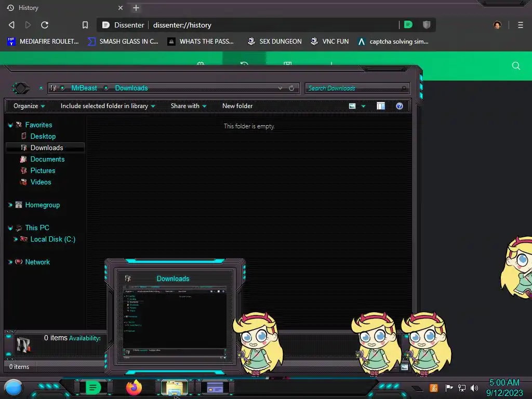532x399 pixels.
Task: Close the History tab
Action: pos(121,7)
